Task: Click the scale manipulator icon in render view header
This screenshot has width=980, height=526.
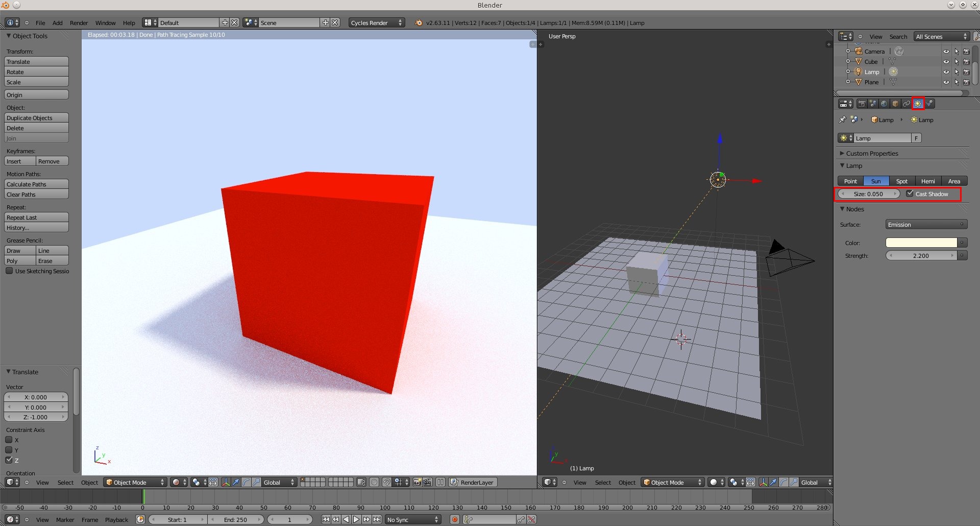Action: 256,482
